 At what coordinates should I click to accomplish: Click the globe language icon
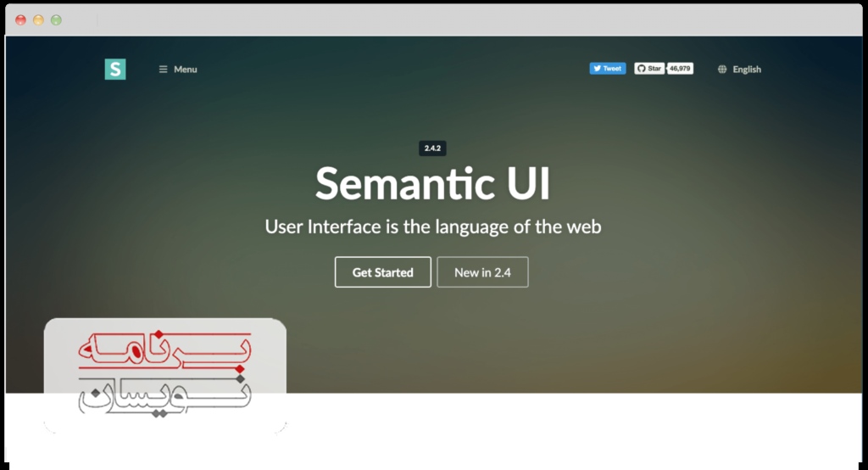pos(722,70)
